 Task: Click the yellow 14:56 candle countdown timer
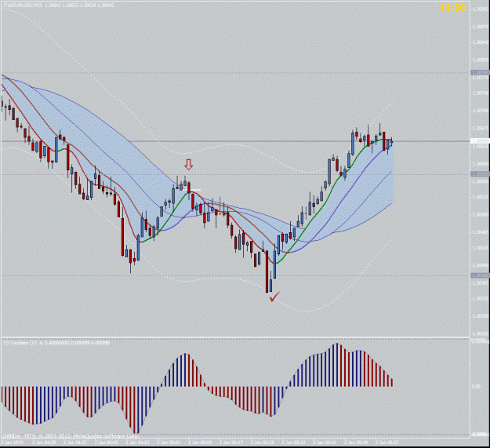pyautogui.click(x=452, y=8)
